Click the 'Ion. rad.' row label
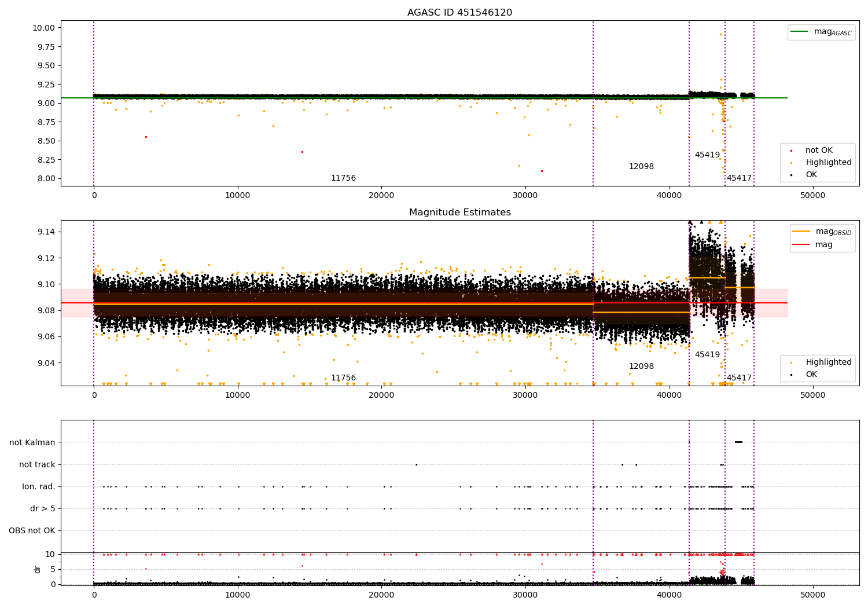 point(39,487)
